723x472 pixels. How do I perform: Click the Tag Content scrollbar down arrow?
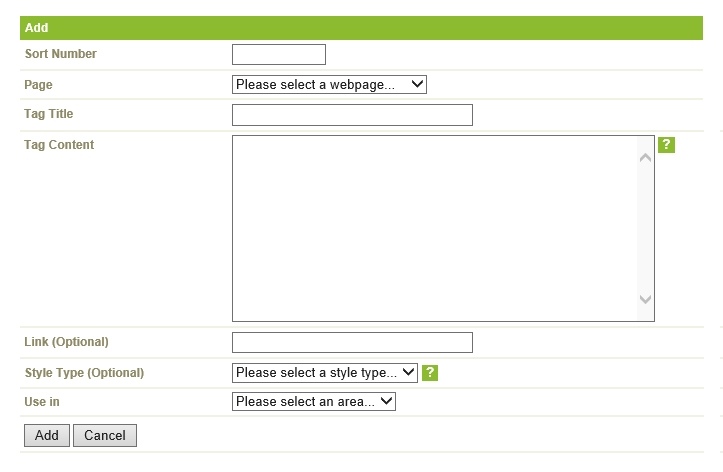(646, 300)
